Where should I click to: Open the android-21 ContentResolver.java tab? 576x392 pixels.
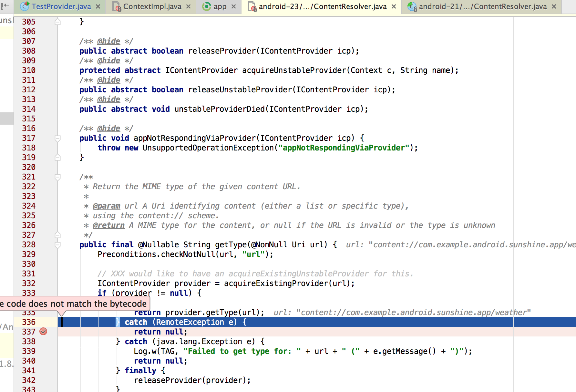point(482,6)
